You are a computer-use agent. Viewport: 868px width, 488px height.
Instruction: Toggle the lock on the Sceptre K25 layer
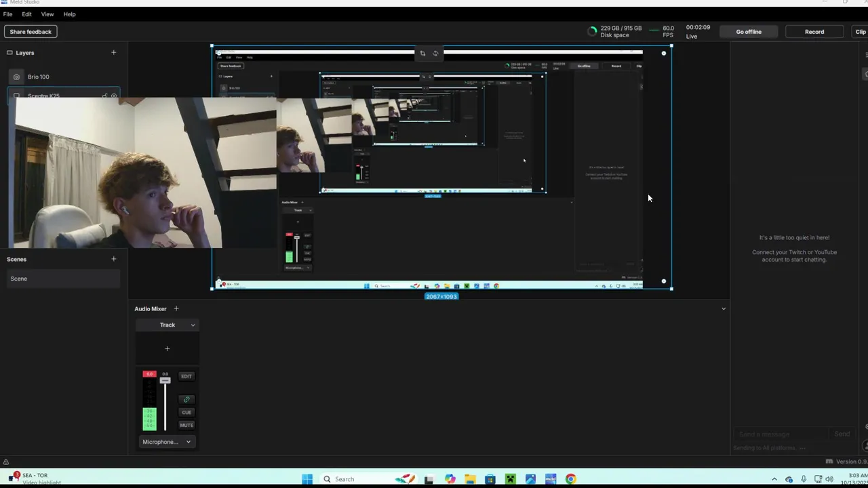pos(104,95)
